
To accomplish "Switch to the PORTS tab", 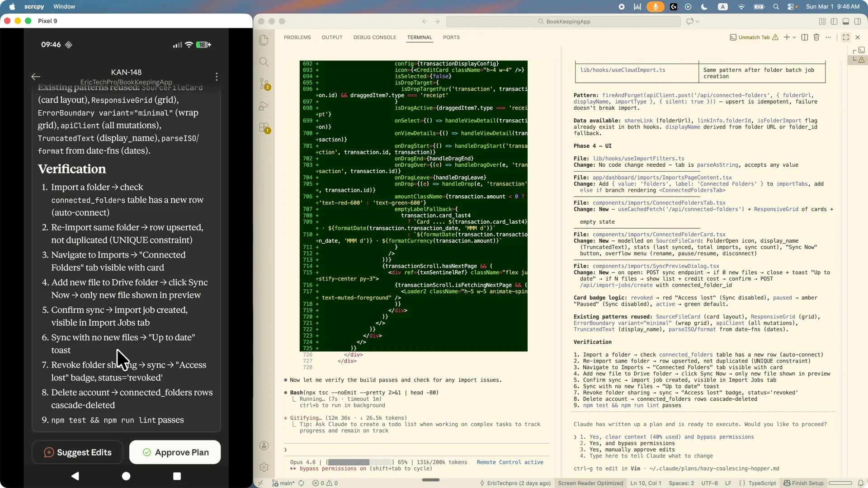I will tap(451, 38).
